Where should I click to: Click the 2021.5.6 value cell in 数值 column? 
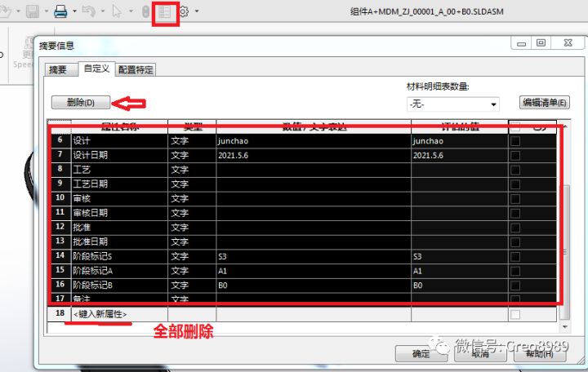pos(314,155)
